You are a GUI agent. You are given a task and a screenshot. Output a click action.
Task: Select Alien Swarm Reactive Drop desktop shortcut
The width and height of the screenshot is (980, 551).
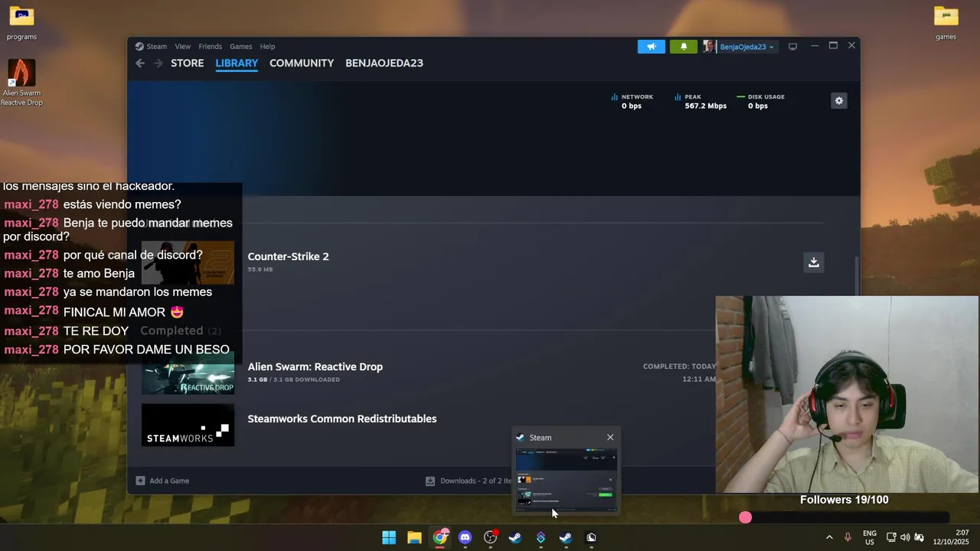pos(21,83)
